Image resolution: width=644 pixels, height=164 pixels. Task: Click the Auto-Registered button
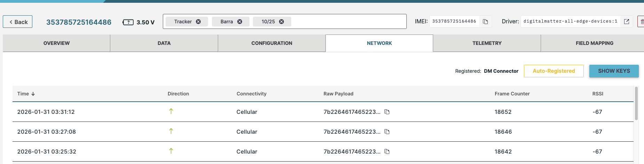[554, 71]
